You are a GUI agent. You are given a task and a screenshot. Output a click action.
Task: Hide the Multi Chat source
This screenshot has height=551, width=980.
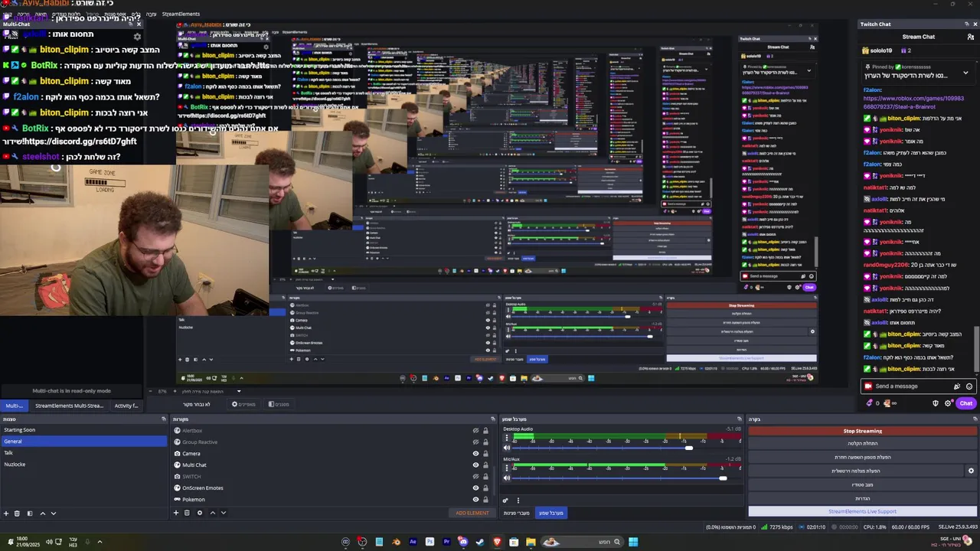(x=475, y=465)
